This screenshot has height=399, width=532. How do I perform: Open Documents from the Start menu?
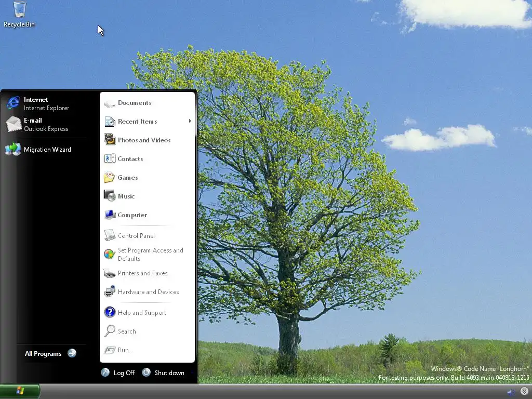tap(147, 103)
